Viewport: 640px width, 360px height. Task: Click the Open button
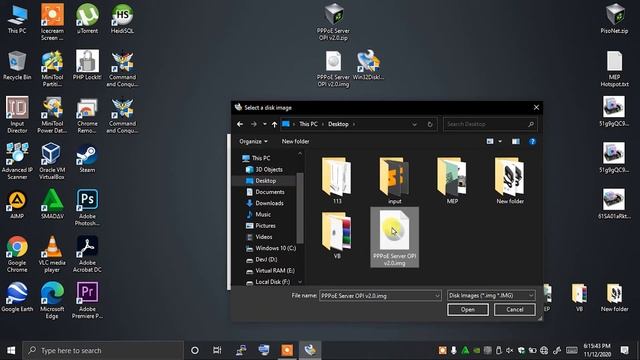[468, 310]
